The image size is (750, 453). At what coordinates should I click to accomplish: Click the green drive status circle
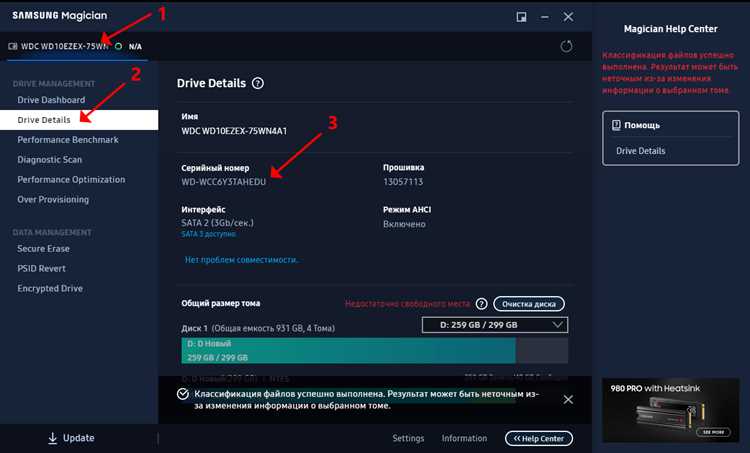coord(118,46)
